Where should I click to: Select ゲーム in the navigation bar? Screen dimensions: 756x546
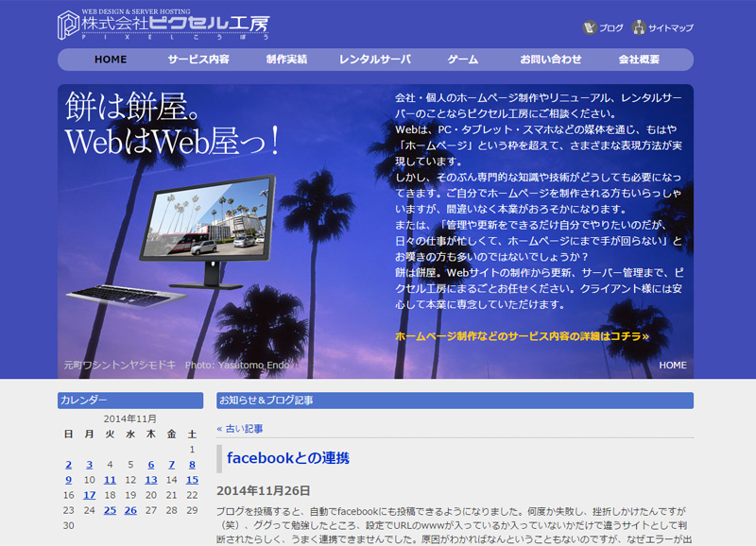click(462, 60)
